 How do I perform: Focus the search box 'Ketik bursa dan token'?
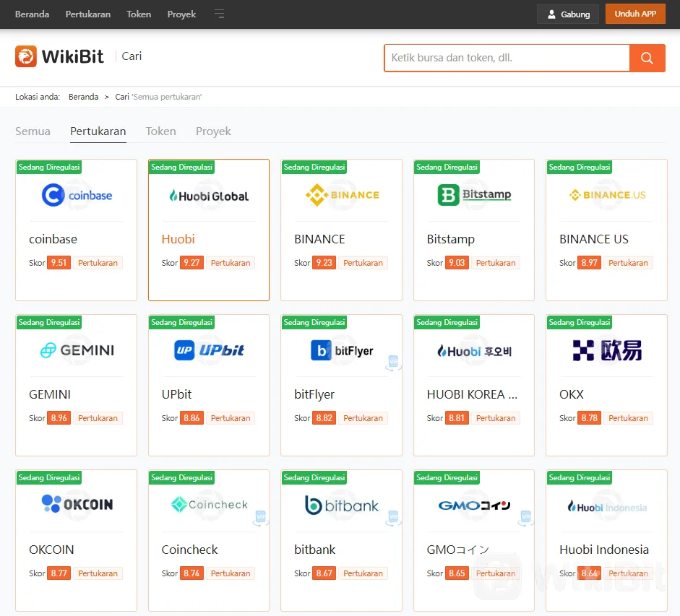pos(507,58)
